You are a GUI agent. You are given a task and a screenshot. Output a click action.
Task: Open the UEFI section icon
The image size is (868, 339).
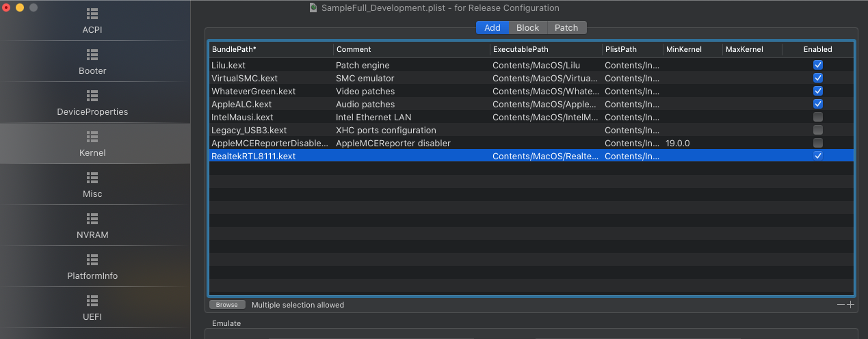point(92,301)
